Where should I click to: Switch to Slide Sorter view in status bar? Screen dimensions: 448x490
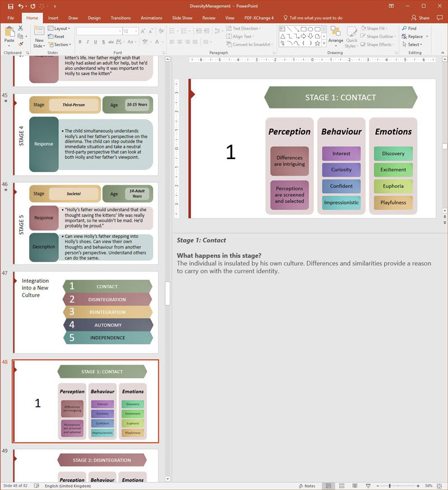tap(342, 486)
